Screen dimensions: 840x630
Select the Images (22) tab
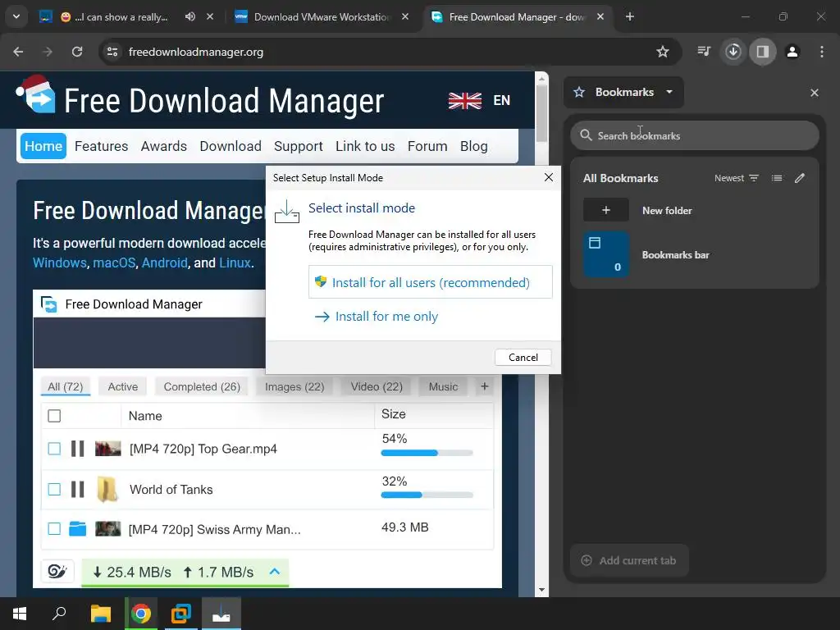294,387
